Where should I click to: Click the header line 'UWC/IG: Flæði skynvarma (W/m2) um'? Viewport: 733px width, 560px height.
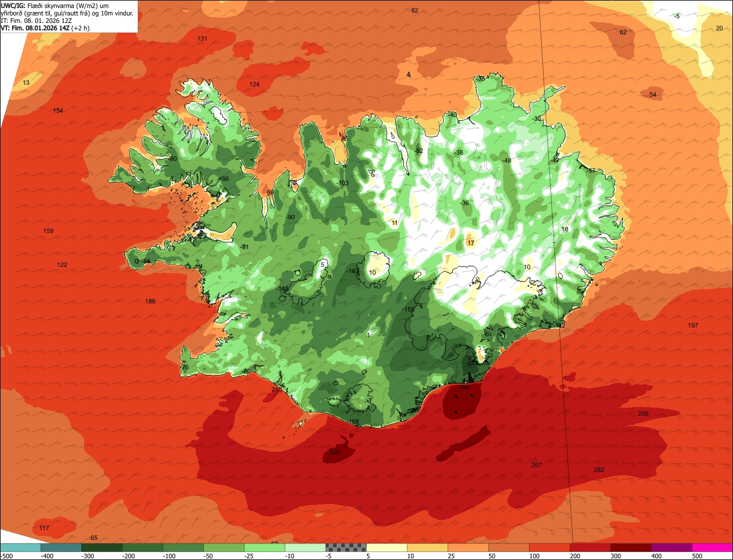[x=55, y=5]
